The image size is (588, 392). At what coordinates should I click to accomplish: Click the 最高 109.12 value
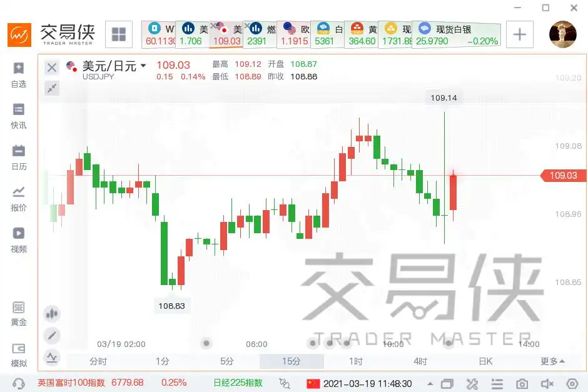[248, 64]
